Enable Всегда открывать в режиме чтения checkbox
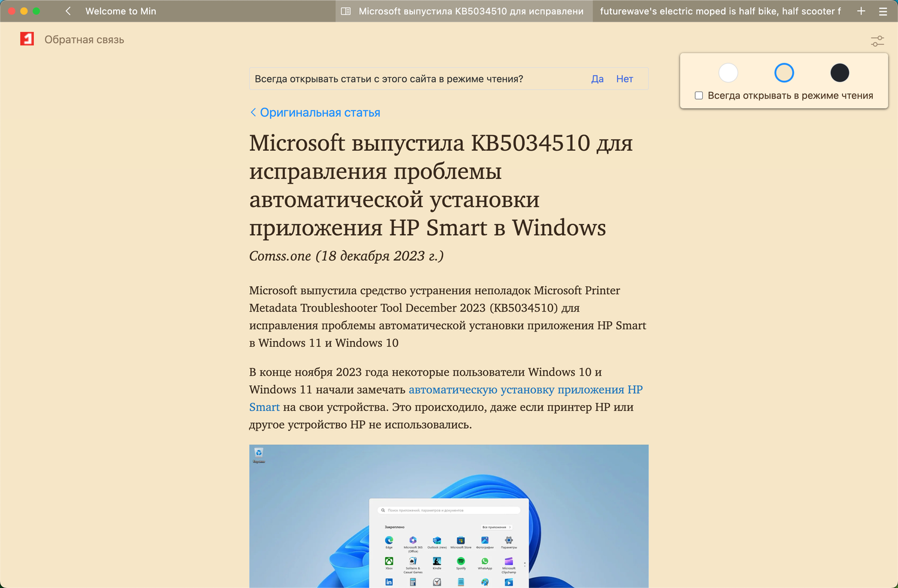Screen dimensions: 898x588 click(699, 96)
